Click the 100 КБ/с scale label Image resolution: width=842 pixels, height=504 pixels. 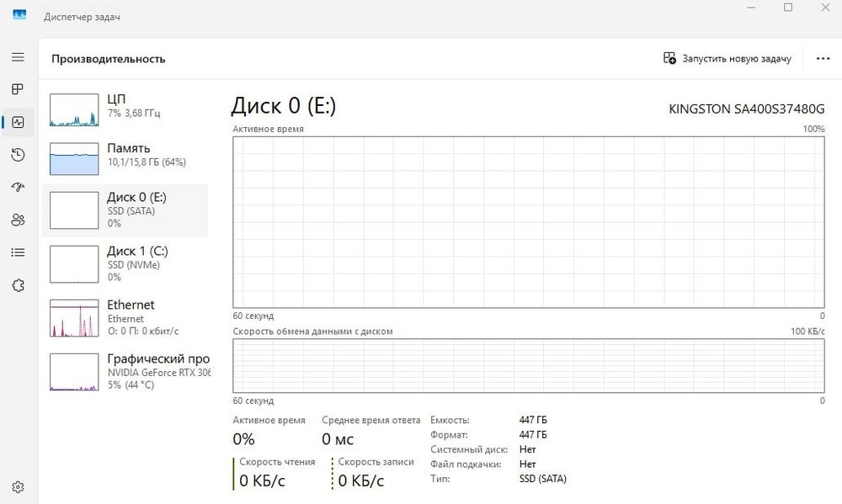pos(807,332)
